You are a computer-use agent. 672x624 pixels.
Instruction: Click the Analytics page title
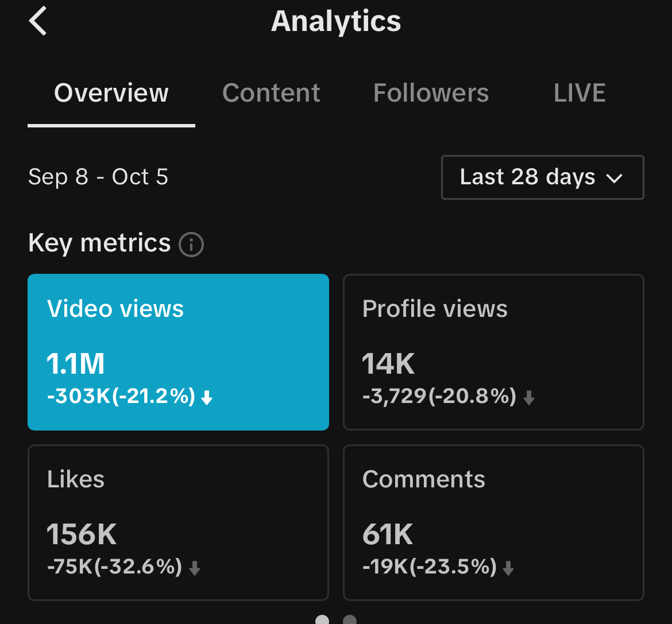click(x=336, y=22)
